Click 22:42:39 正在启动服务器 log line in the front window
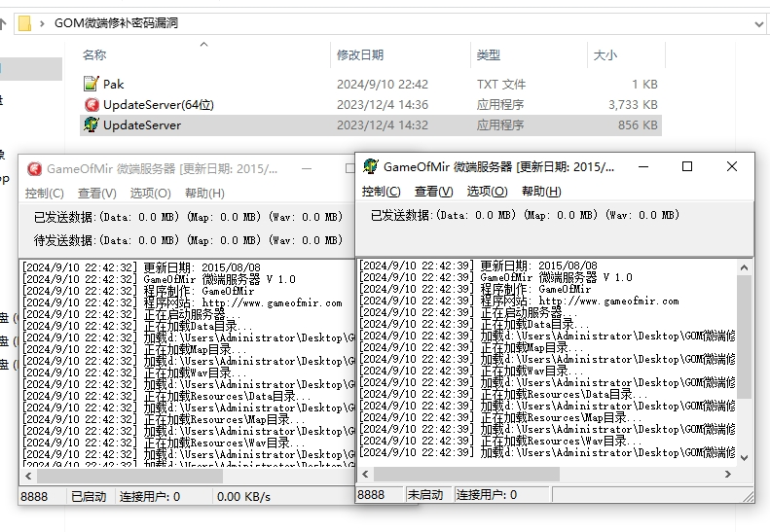This screenshot has height=532, width=770. coord(470,312)
